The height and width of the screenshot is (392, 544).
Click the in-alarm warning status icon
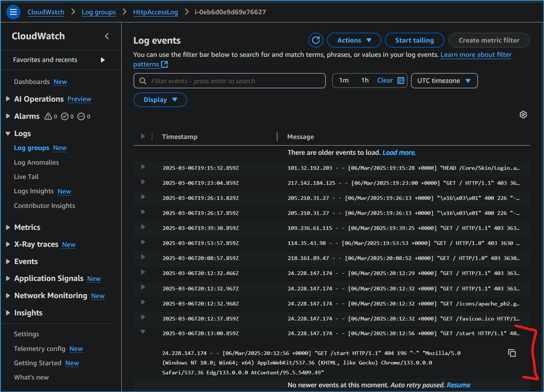pos(48,116)
